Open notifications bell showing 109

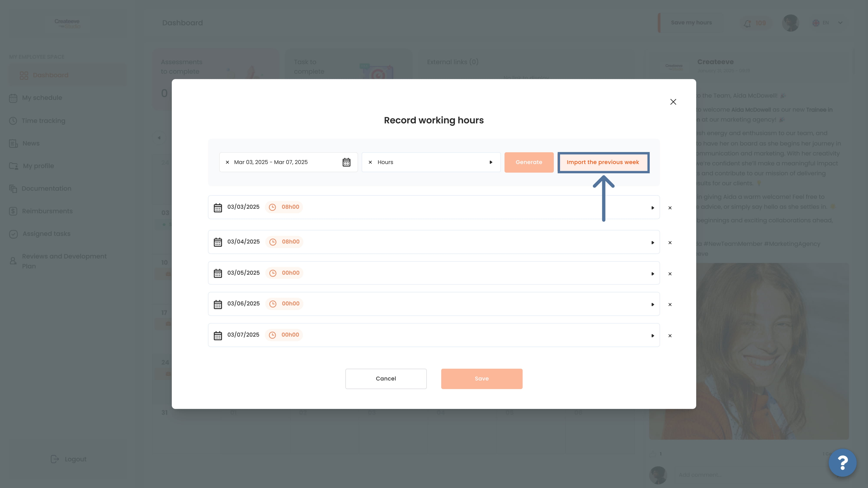pos(755,23)
